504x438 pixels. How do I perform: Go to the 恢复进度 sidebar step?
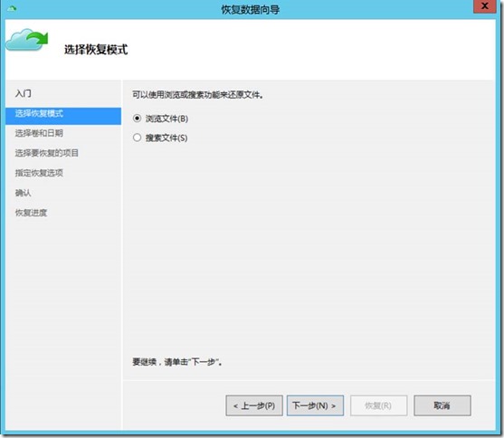(31, 213)
